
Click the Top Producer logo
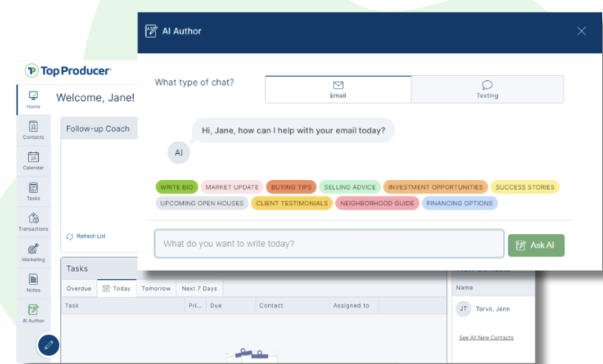pos(68,71)
